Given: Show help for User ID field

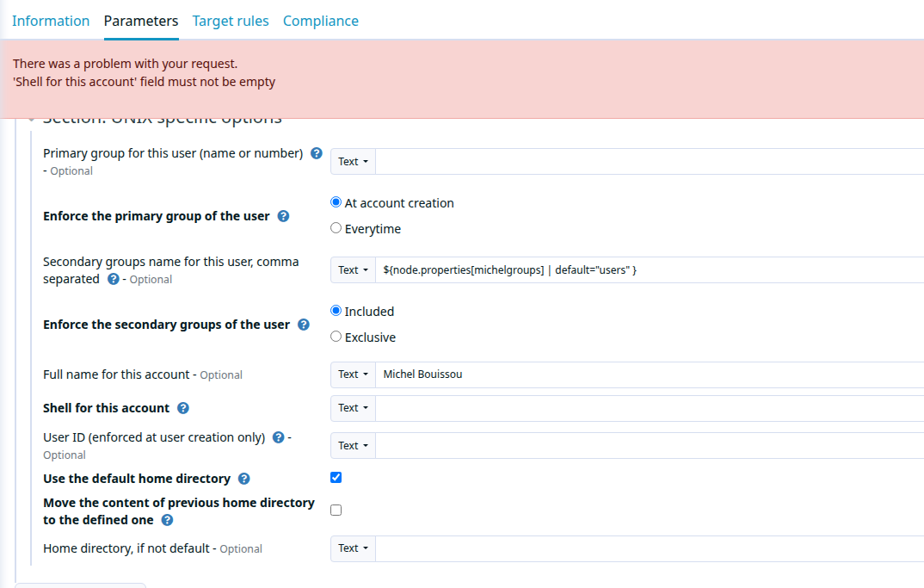Looking at the screenshot, I should pos(279,437).
